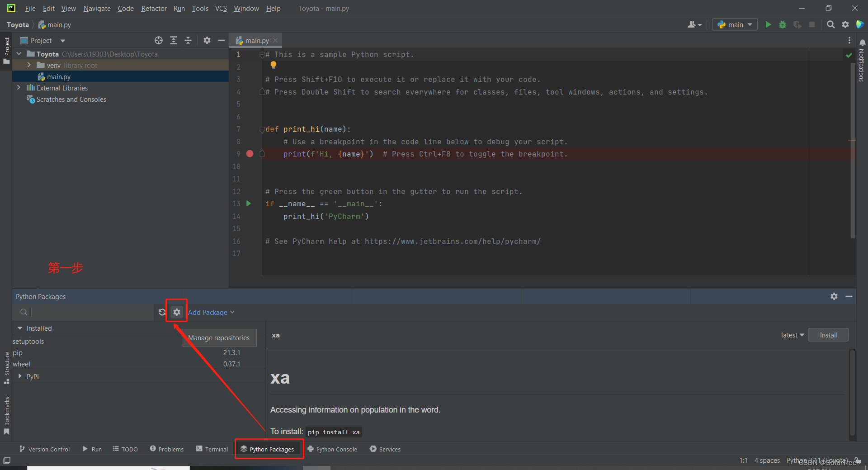
Task: Open Search Everywhere magnifier icon
Action: (830, 24)
